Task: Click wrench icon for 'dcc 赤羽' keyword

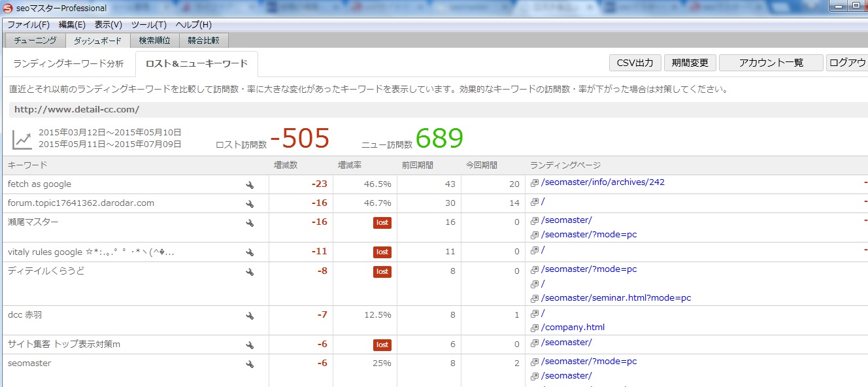Action: (x=250, y=316)
